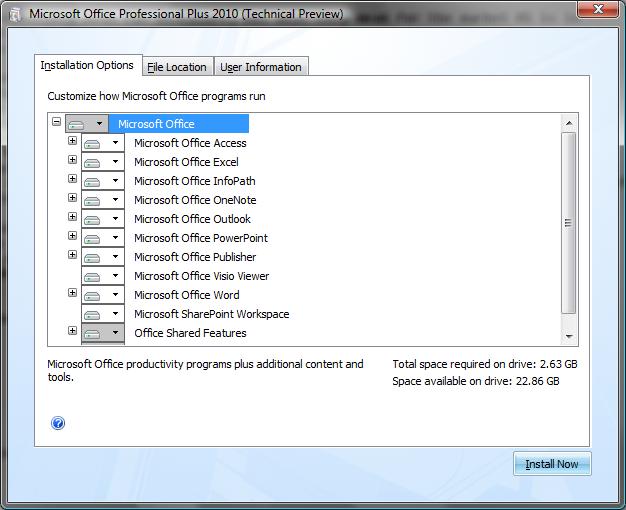This screenshot has width=626, height=510.
Task: Select Office Shared Features in the tree
Action: point(190,333)
